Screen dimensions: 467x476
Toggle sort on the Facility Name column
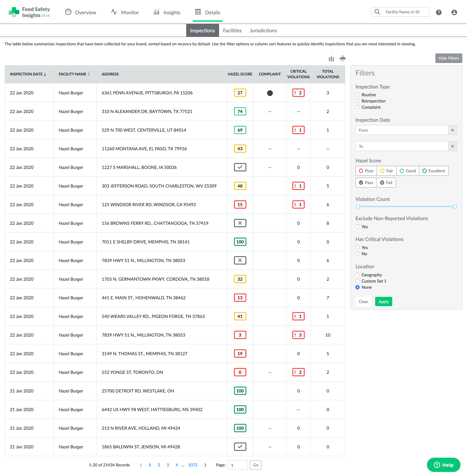pyautogui.click(x=89, y=74)
